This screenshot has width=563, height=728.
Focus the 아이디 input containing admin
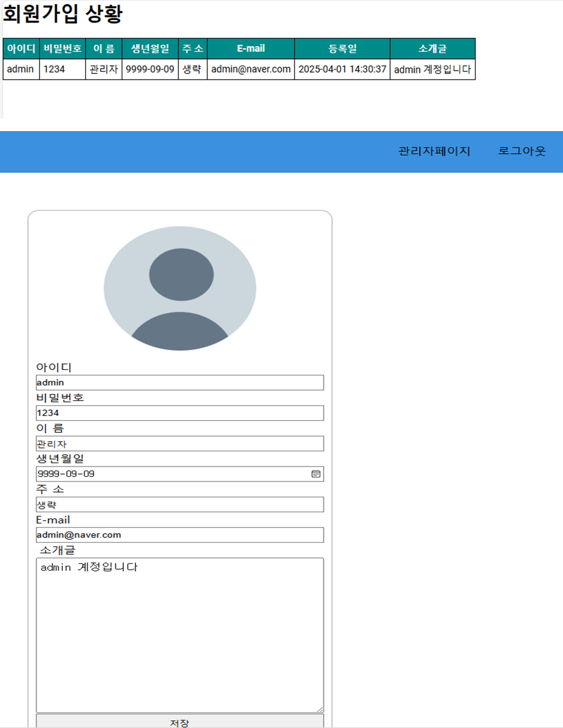180,383
